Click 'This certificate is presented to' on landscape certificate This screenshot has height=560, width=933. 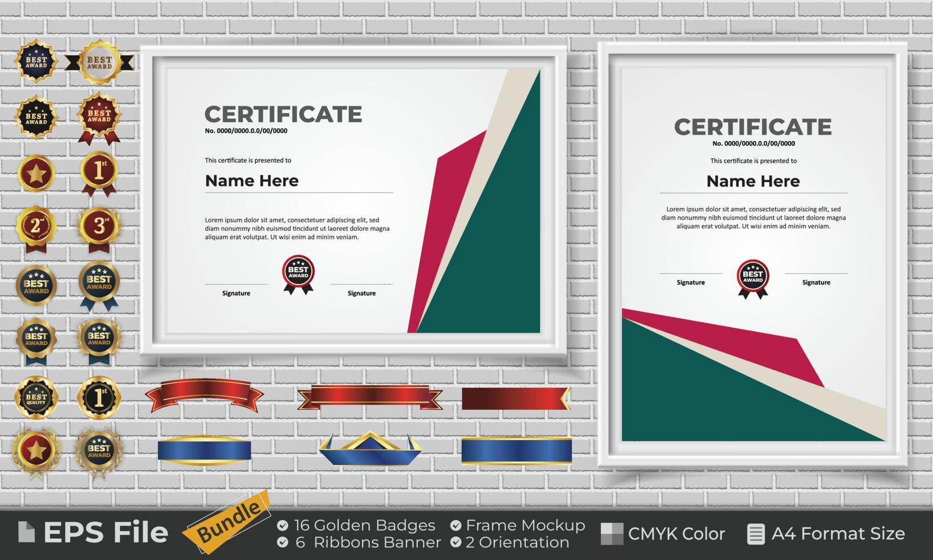tap(248, 161)
